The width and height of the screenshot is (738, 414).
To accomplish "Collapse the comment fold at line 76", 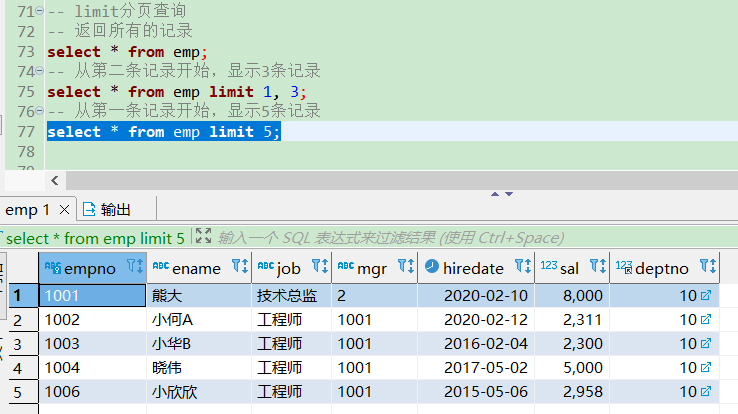I will (x=40, y=111).
